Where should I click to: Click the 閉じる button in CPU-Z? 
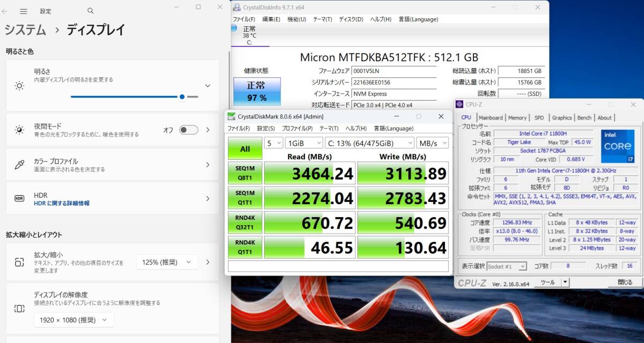click(624, 282)
